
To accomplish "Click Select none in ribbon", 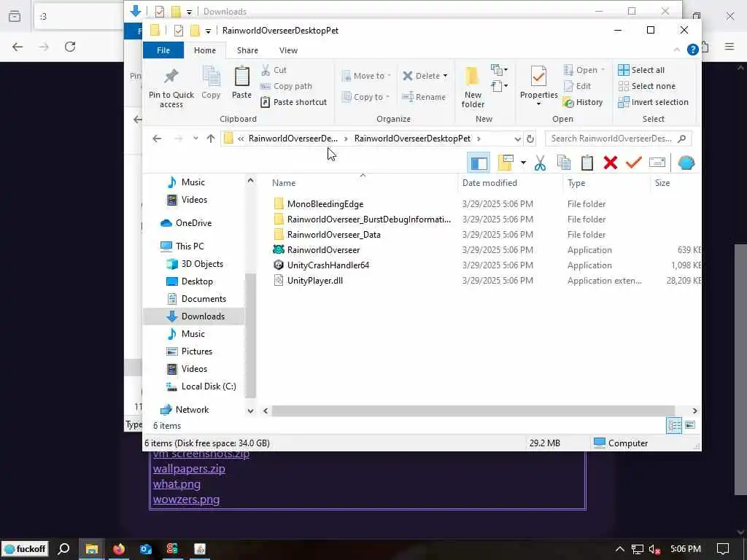I will click(x=646, y=86).
